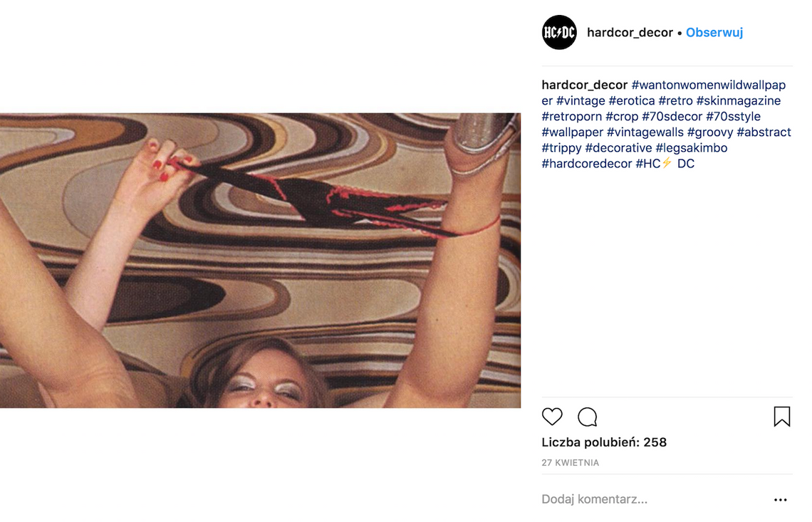Open the #hardcoredecor hashtag
This screenshot has width=812, height=522.
pos(587,164)
